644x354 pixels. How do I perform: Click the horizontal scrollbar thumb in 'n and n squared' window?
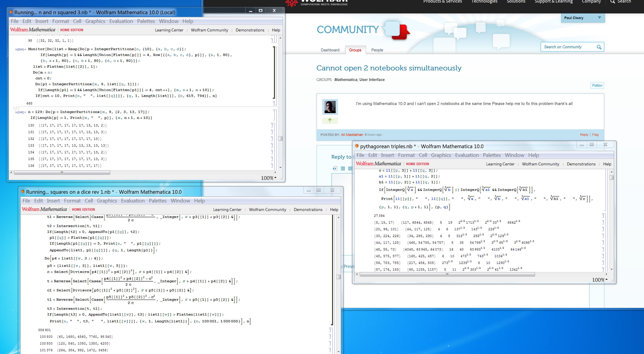pos(62,172)
